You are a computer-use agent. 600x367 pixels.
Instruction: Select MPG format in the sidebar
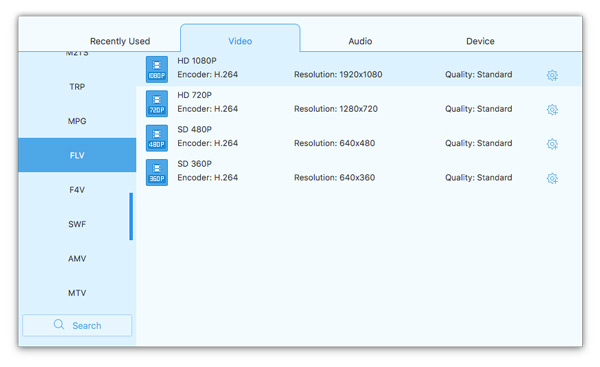pos(77,121)
